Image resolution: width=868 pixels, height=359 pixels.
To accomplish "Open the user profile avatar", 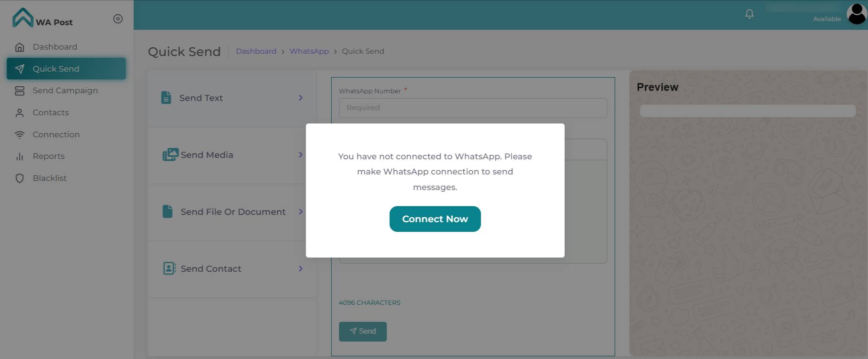I will pyautogui.click(x=857, y=14).
